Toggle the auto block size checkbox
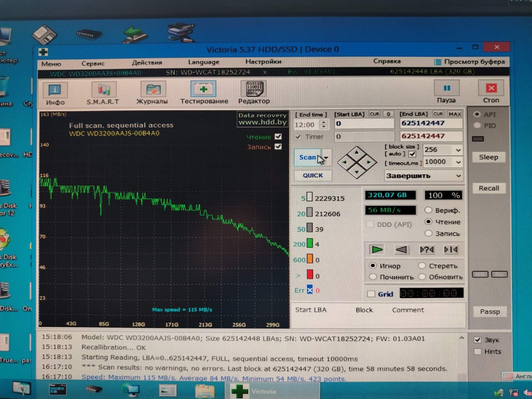The width and height of the screenshot is (532, 399). click(412, 154)
